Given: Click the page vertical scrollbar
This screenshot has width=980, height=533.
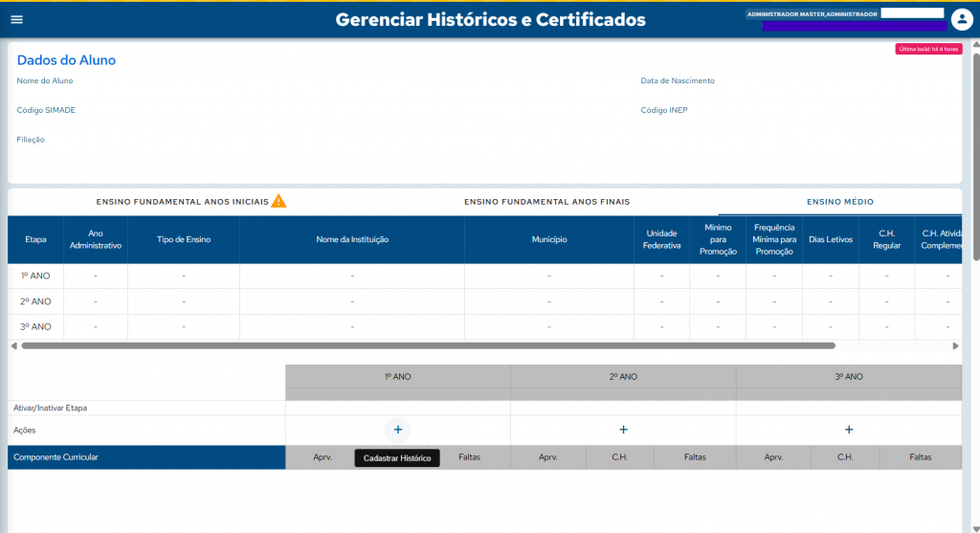Looking at the screenshot, I should [975, 153].
